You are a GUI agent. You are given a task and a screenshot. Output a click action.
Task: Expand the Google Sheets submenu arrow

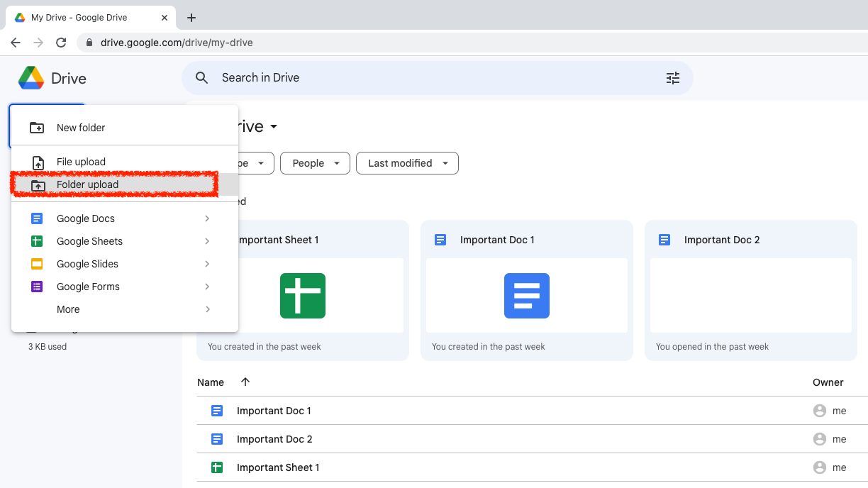click(207, 241)
